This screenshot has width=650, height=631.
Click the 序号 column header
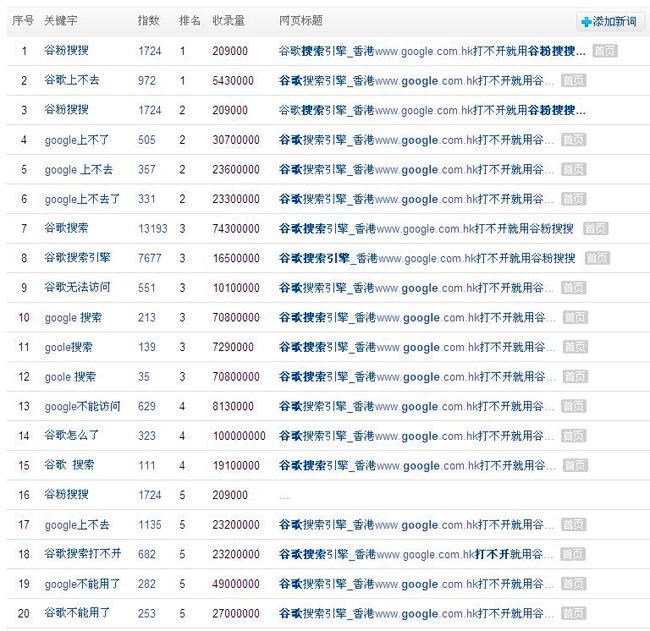pyautogui.click(x=22, y=20)
